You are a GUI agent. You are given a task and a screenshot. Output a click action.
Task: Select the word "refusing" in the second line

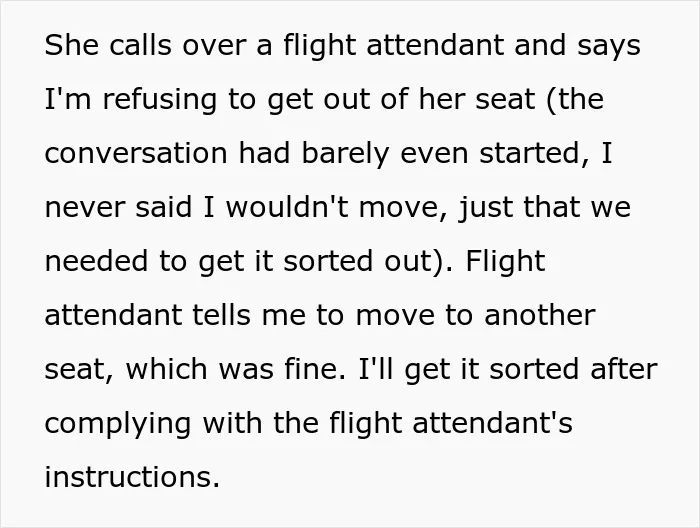(160, 99)
